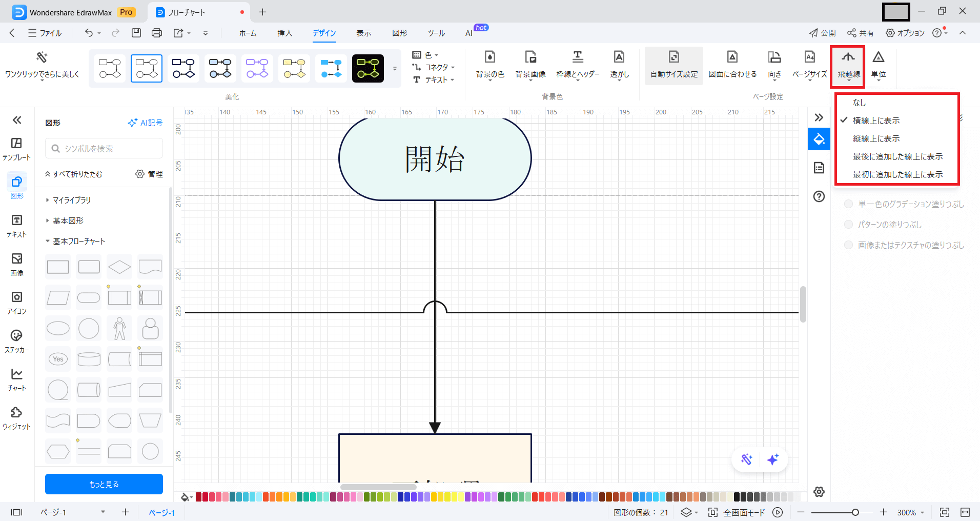Open the ファイル menu

[x=45, y=33]
